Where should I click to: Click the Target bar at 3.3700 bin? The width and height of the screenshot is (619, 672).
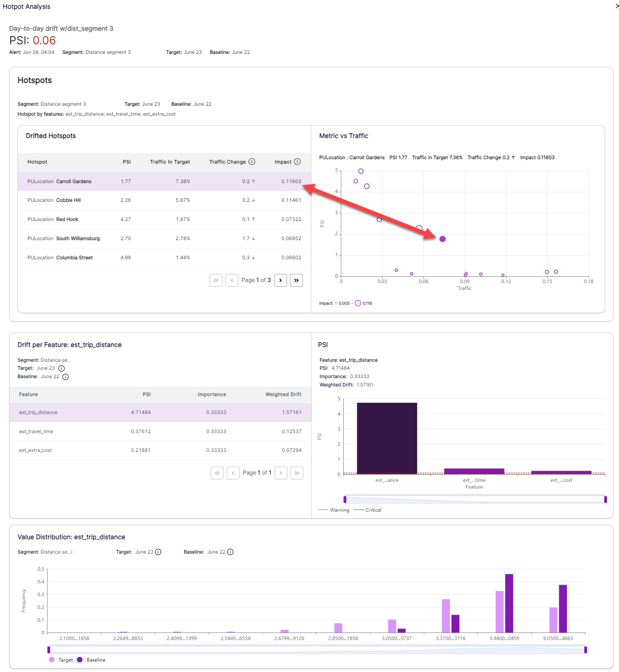446,616
